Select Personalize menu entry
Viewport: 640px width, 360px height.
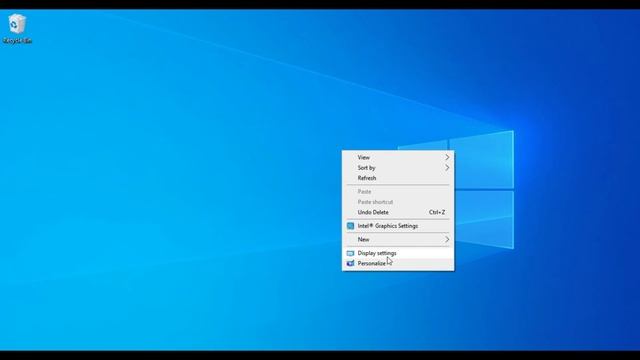(398, 263)
